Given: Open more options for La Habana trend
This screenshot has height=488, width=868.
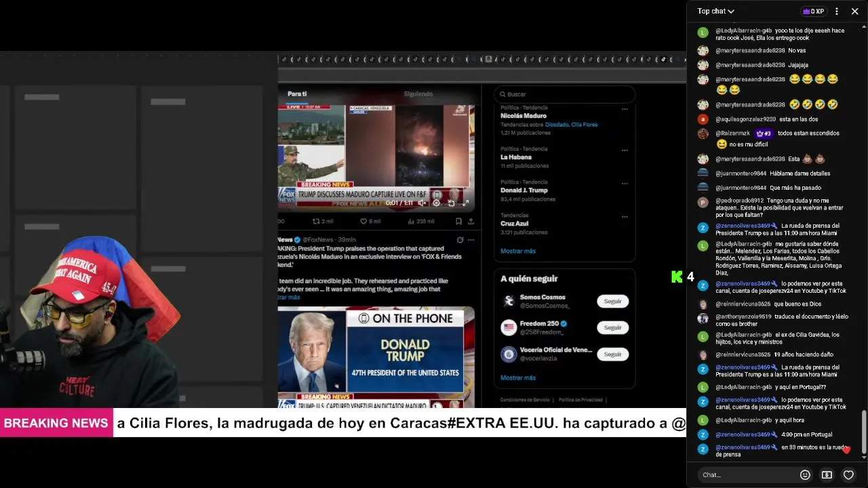Looking at the screenshot, I should click(x=625, y=150).
